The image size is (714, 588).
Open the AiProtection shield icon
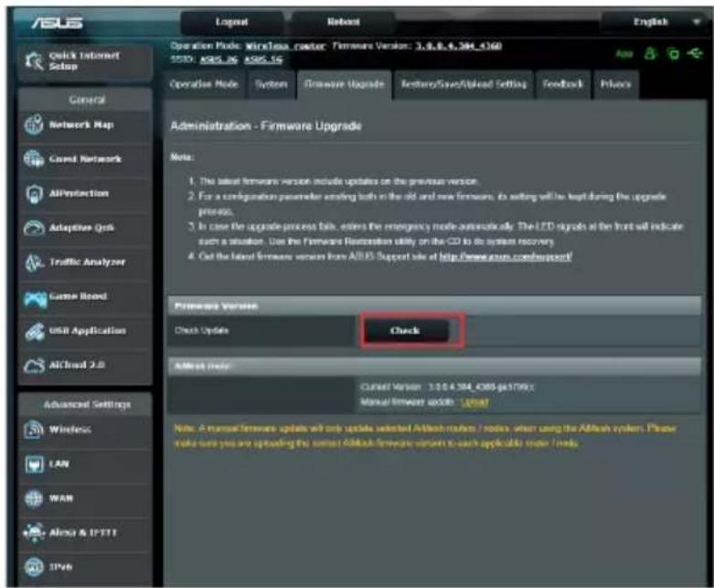click(x=34, y=194)
